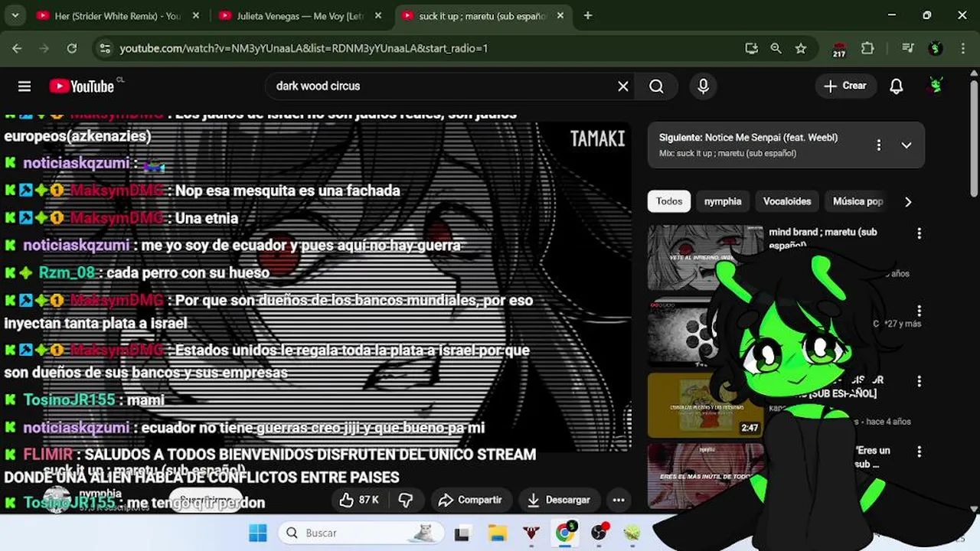Open OBS Studio from the taskbar
The image size is (980, 551).
point(599,533)
